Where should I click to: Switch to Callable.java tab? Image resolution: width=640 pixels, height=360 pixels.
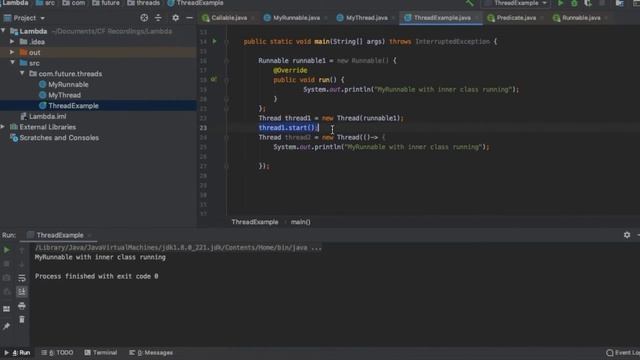[229, 18]
